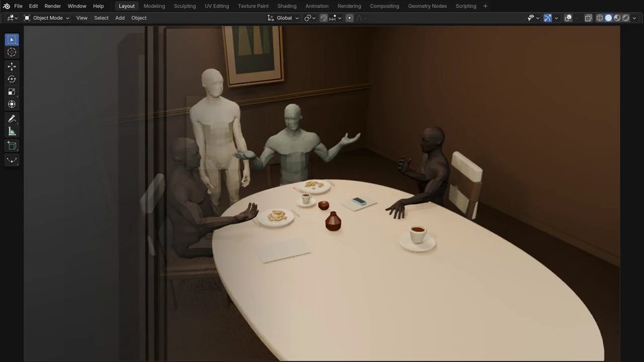This screenshot has width=644, height=362.
Task: Switch to the Shading workspace tab
Action: (x=286, y=6)
